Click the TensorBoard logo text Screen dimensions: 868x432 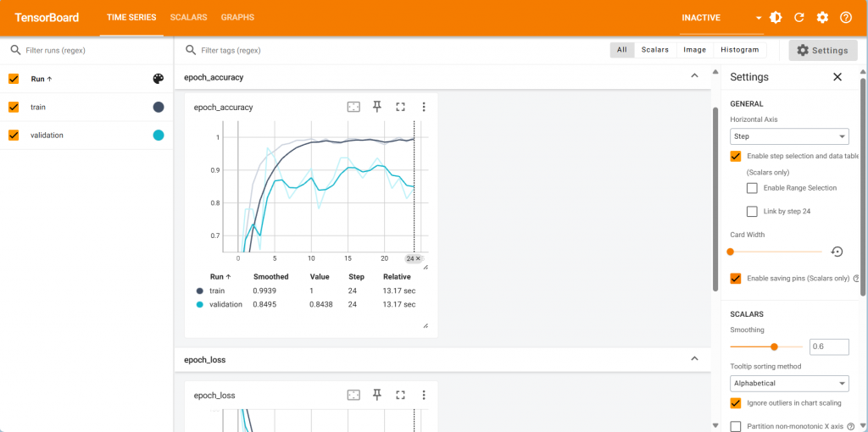pos(47,18)
